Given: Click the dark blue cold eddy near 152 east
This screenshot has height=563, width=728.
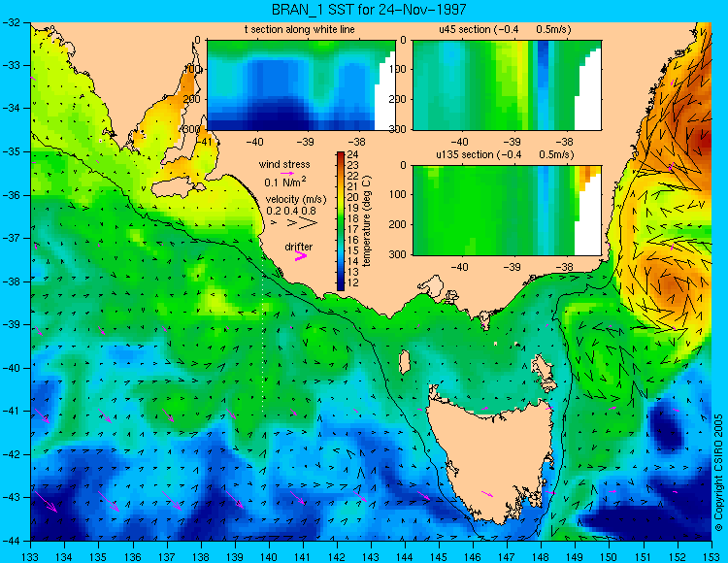Looking at the screenshot, I should [666, 426].
